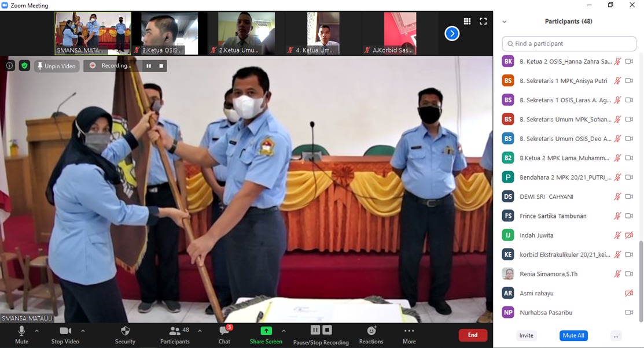Open the Reactions menu

click(x=371, y=334)
